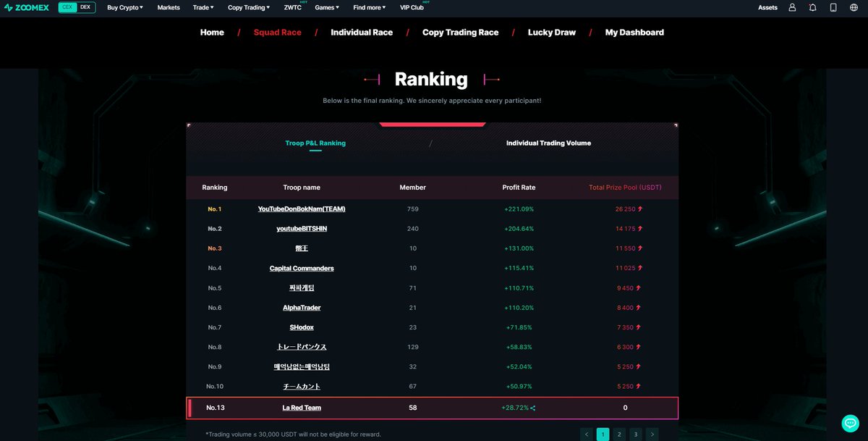The image size is (868, 441).
Task: Expand the Find more dropdown
Action: (370, 7)
